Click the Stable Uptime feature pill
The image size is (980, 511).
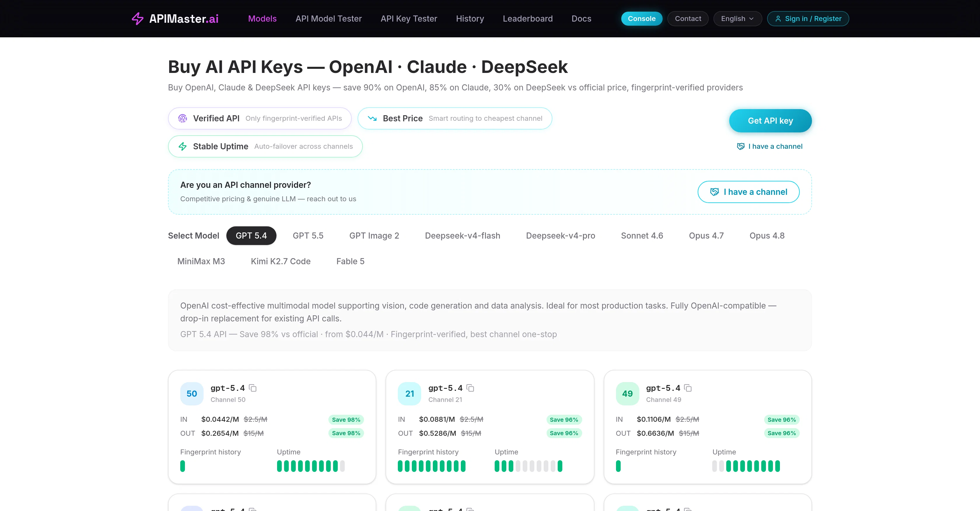pos(265,146)
